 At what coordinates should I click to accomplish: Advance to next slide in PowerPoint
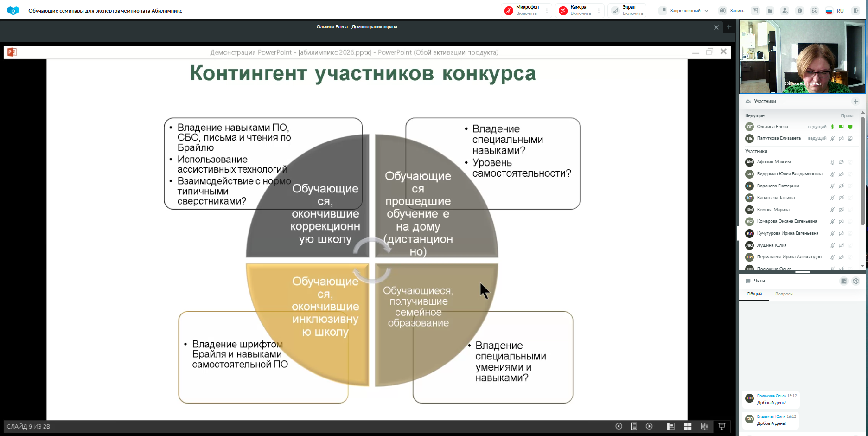coord(649,426)
